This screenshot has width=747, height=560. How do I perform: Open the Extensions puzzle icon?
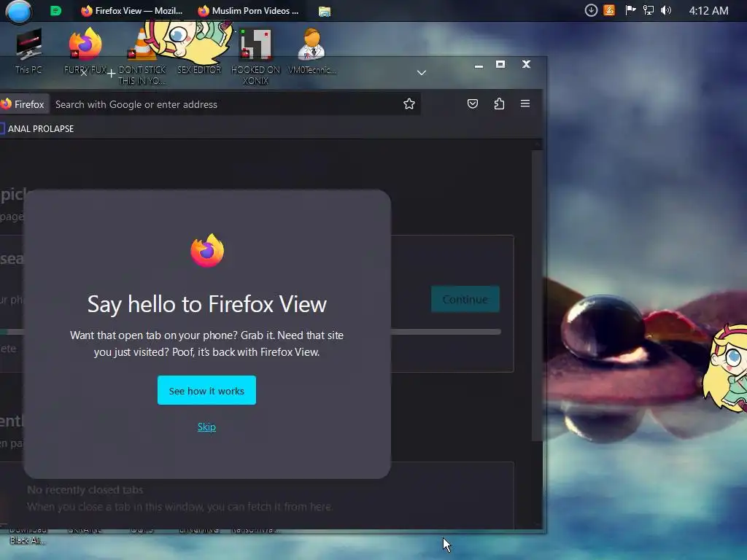click(x=499, y=104)
